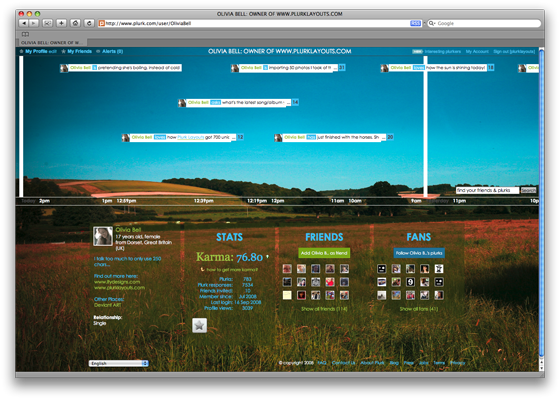Open response count 12 on Plurk Layouts plurk
This screenshot has width=560, height=399.
[240, 137]
